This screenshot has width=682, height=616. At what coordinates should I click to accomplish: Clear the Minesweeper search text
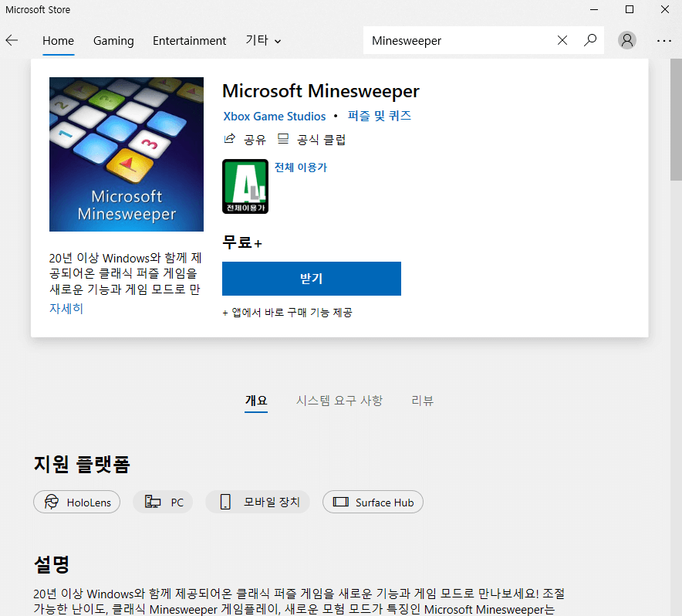coord(562,40)
